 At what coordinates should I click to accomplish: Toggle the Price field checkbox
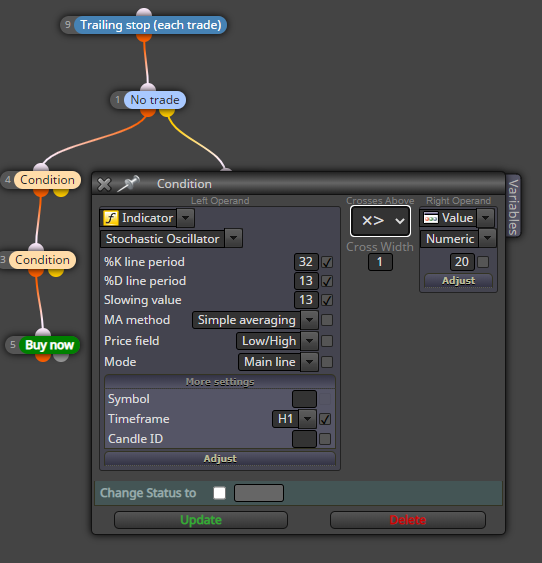[x=327, y=341]
